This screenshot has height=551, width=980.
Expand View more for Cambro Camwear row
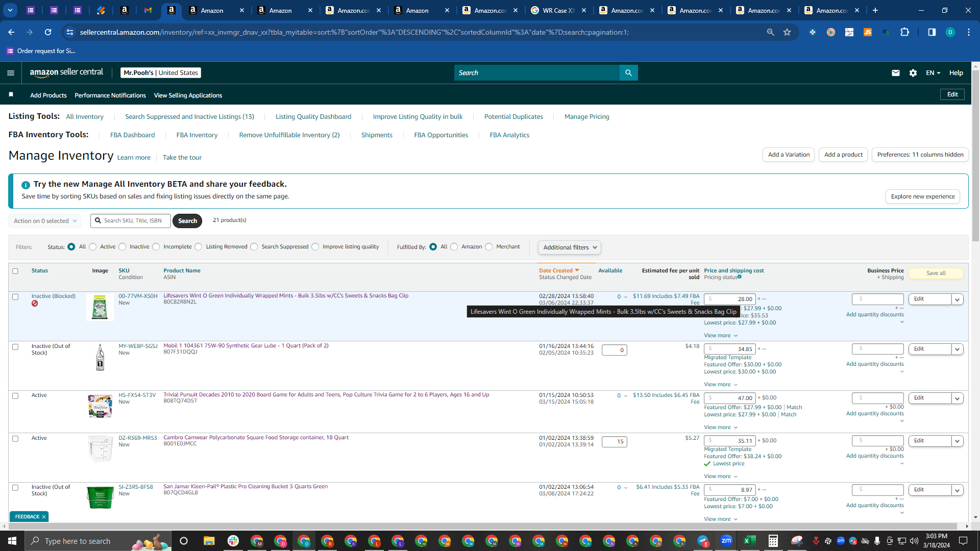721,476
